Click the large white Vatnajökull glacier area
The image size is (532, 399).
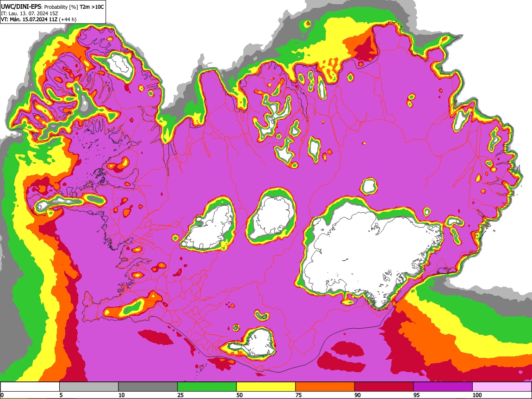(366, 254)
